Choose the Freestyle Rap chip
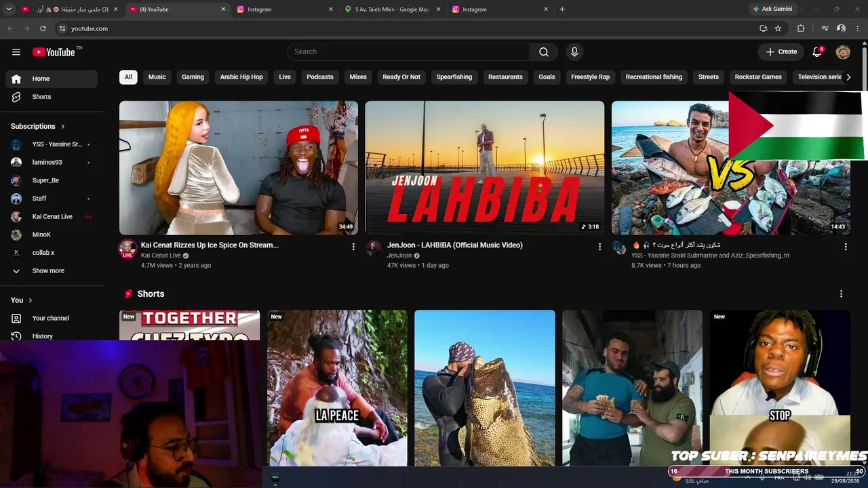Image resolution: width=868 pixels, height=488 pixels. [x=590, y=77]
